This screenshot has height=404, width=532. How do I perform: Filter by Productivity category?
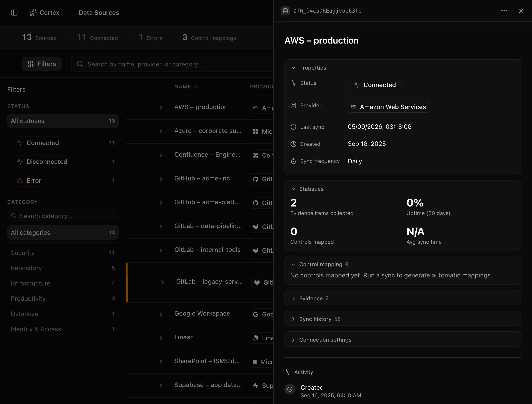click(x=63, y=299)
